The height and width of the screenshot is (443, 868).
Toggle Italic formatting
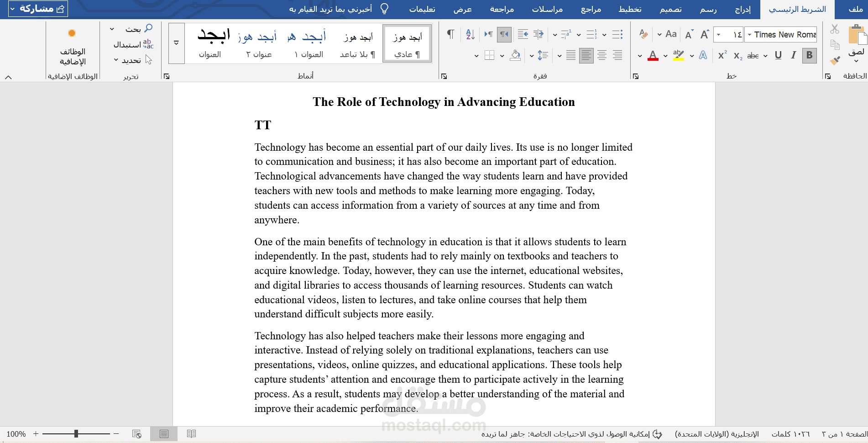(794, 55)
